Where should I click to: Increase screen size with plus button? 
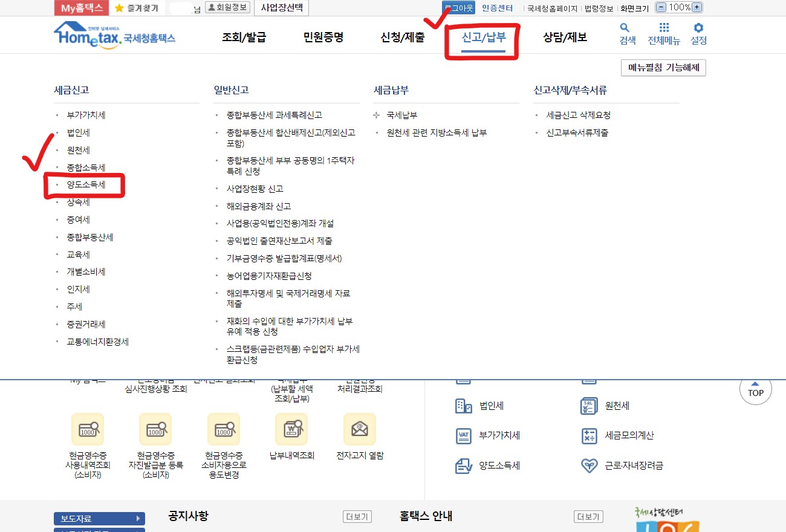click(697, 8)
